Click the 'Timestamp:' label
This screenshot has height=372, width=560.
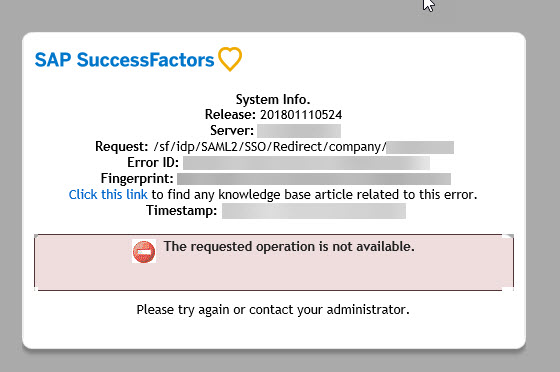181,210
